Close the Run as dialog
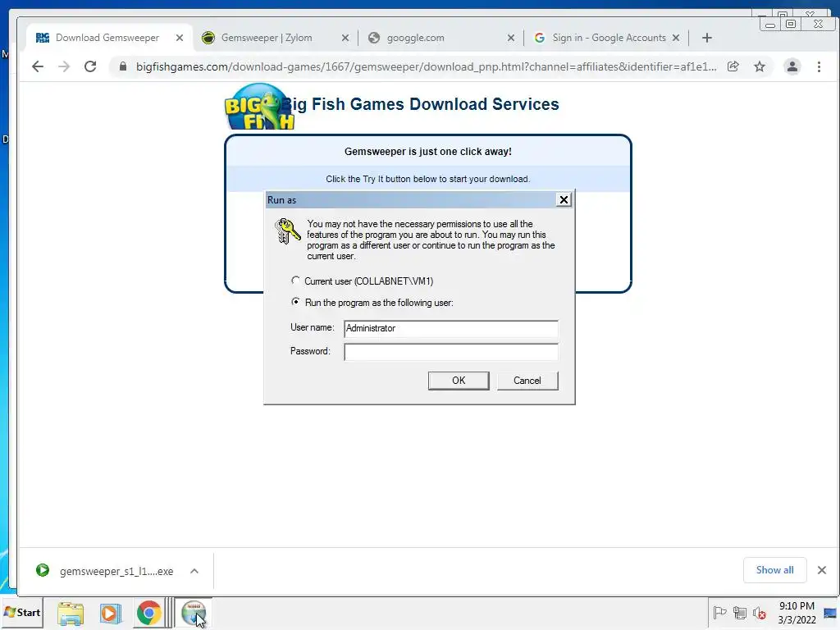Viewport: 840px width, 630px height. pyautogui.click(x=564, y=200)
